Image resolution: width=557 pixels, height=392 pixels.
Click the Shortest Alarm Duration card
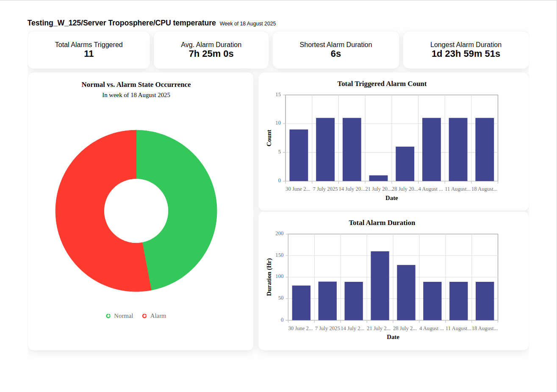click(336, 50)
